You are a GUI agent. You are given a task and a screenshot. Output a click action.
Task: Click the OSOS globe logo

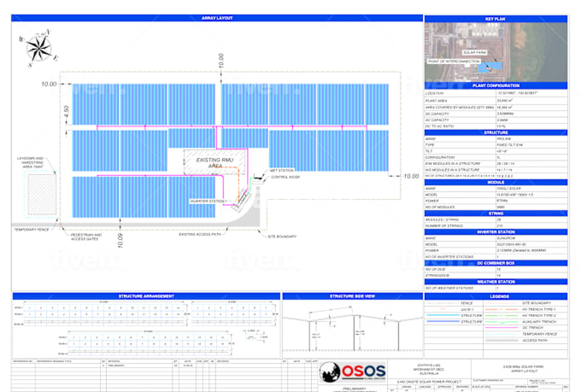[330, 371]
